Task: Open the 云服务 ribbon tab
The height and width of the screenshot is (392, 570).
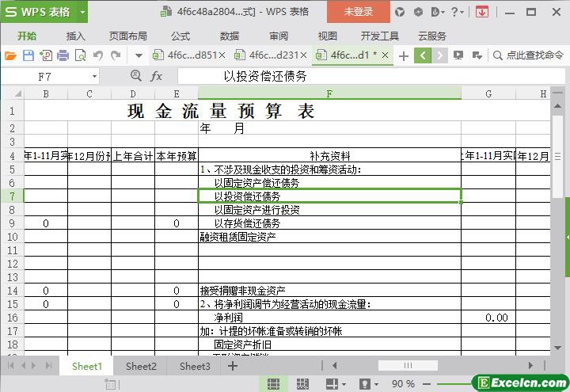Action: (432, 36)
